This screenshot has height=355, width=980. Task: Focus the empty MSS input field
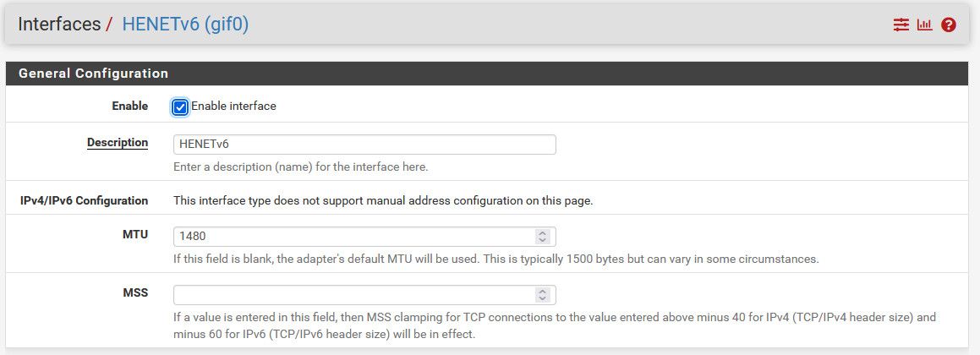364,295
